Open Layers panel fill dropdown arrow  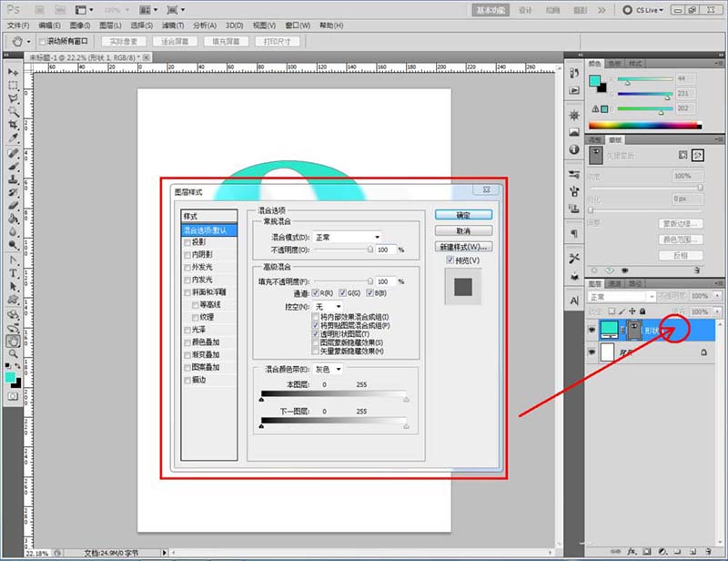pyautogui.click(x=718, y=311)
